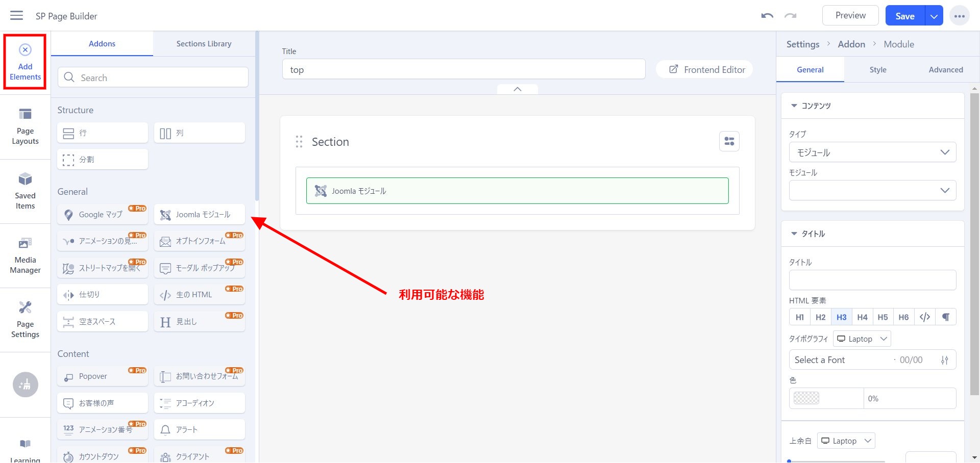Click the Preview button

coord(850,15)
